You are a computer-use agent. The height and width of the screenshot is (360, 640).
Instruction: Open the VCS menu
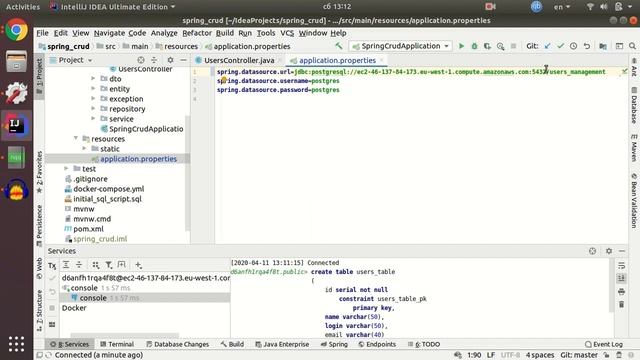point(287,33)
